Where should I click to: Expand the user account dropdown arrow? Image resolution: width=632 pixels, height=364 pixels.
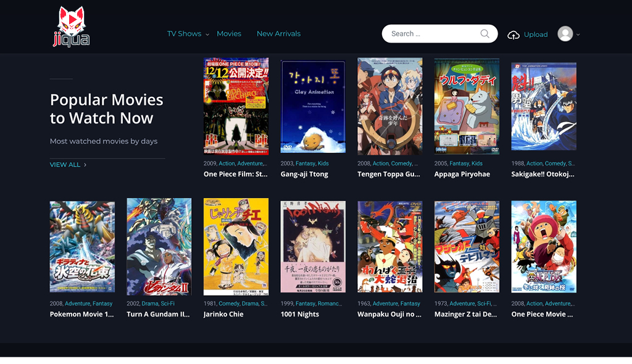578,35
